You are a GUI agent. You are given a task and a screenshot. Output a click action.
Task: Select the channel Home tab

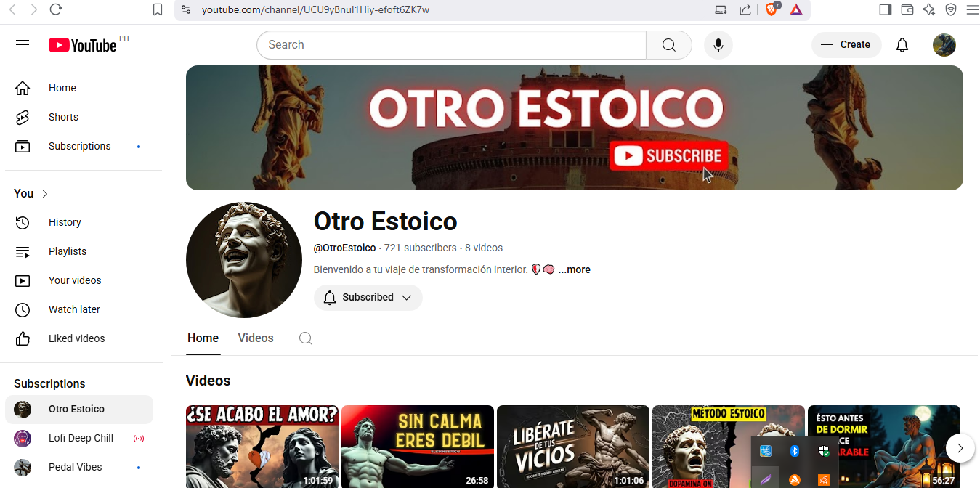pos(203,338)
